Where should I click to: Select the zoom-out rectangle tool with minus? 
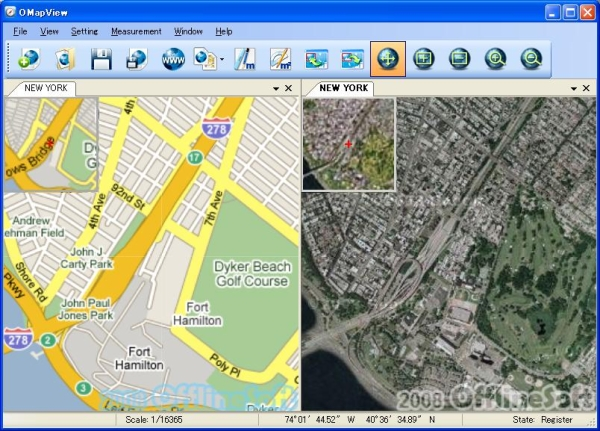tap(460, 59)
